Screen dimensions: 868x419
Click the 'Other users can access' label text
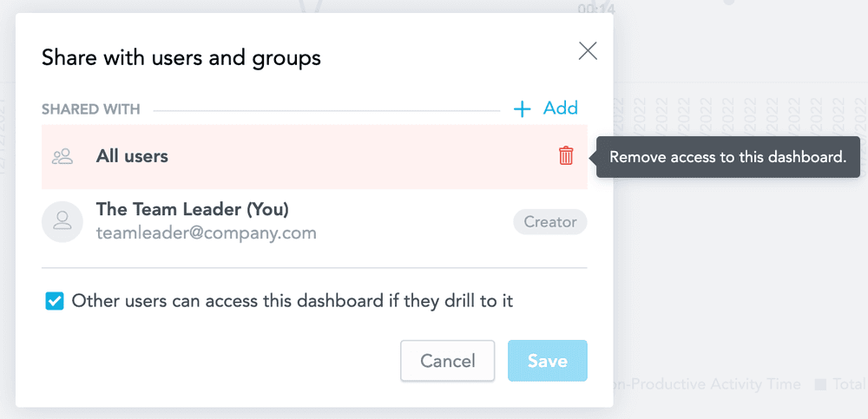(x=293, y=302)
